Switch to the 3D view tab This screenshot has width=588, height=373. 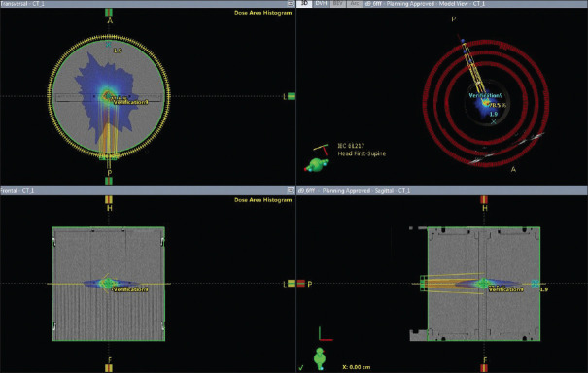(x=305, y=3)
